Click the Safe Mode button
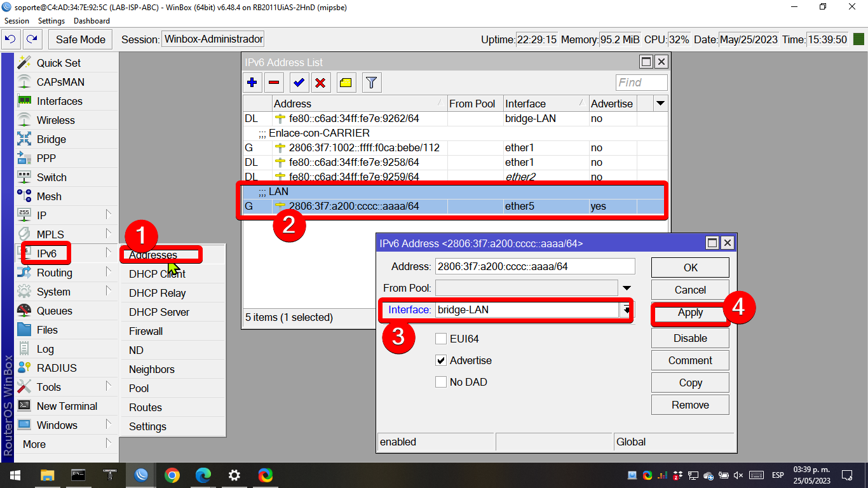This screenshot has width=868, height=488. pos(80,39)
